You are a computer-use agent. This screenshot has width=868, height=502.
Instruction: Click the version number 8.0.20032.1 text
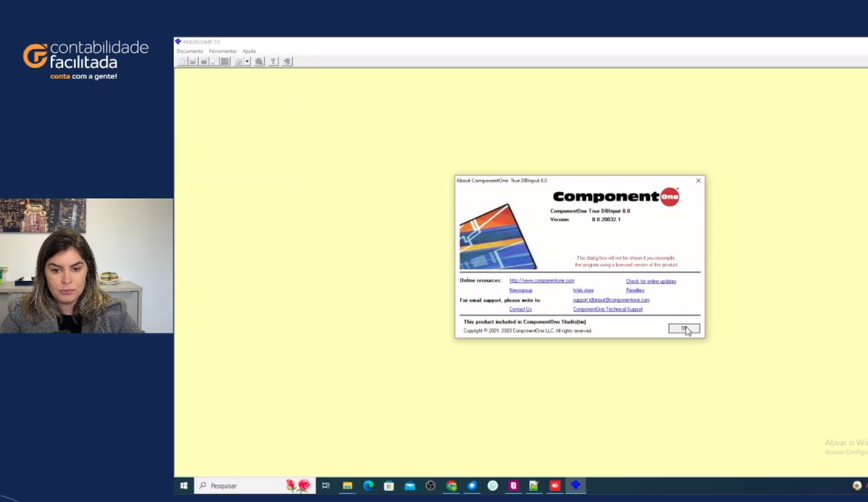coord(606,220)
